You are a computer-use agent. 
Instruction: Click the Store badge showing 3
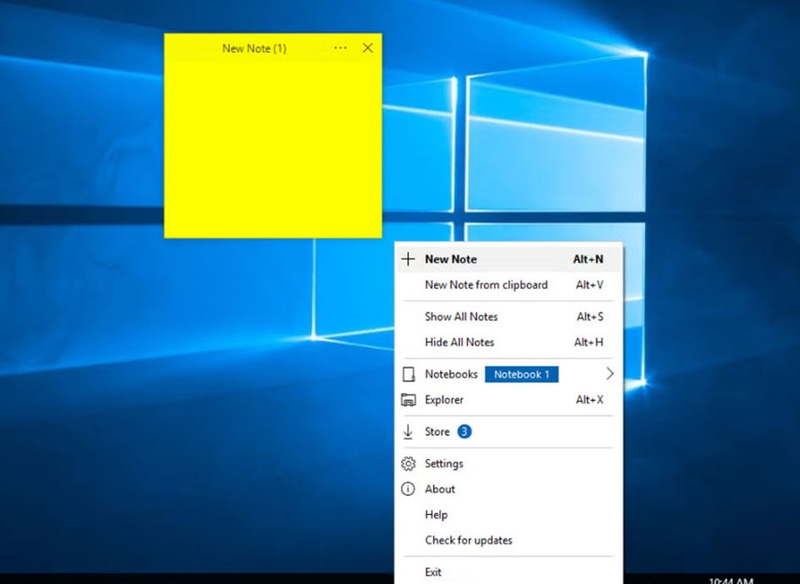pos(464,431)
